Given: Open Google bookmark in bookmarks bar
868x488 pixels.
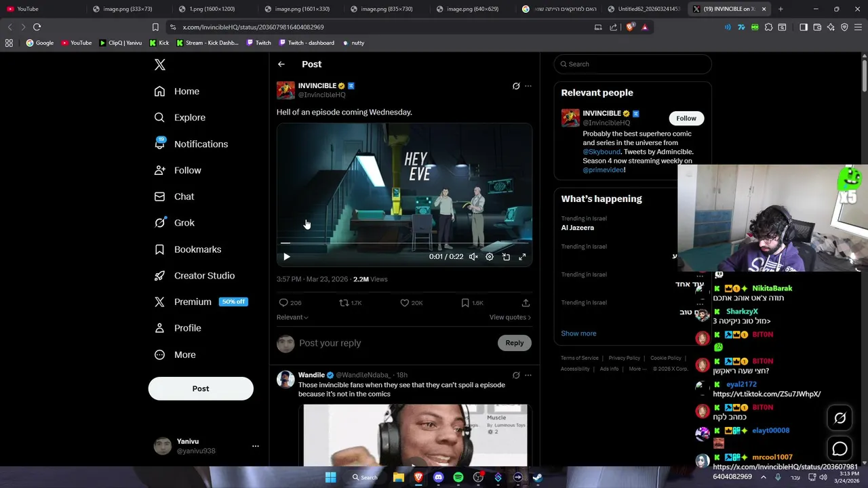Looking at the screenshot, I should tap(40, 43).
